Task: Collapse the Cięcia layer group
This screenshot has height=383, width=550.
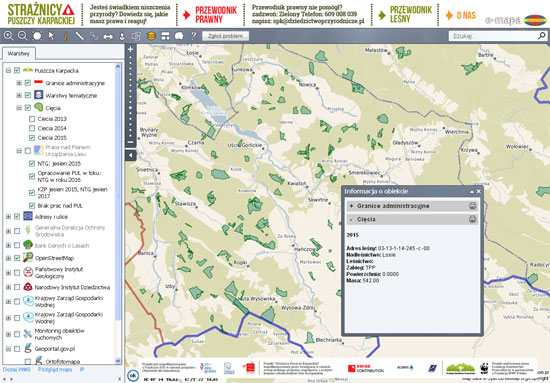Action: pos(19,108)
